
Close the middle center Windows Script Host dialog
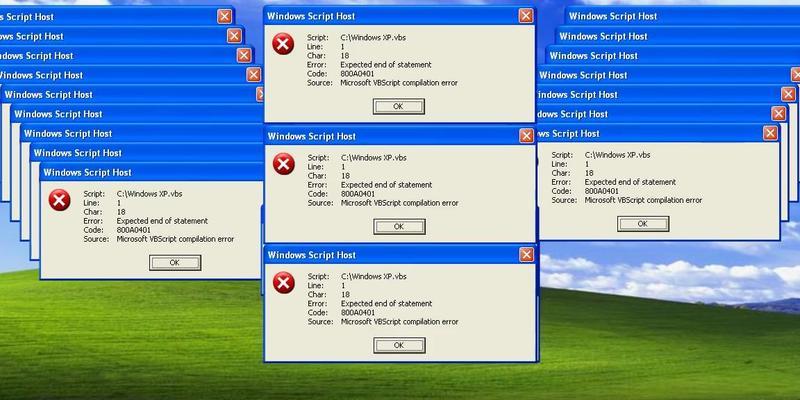pyautogui.click(x=527, y=136)
